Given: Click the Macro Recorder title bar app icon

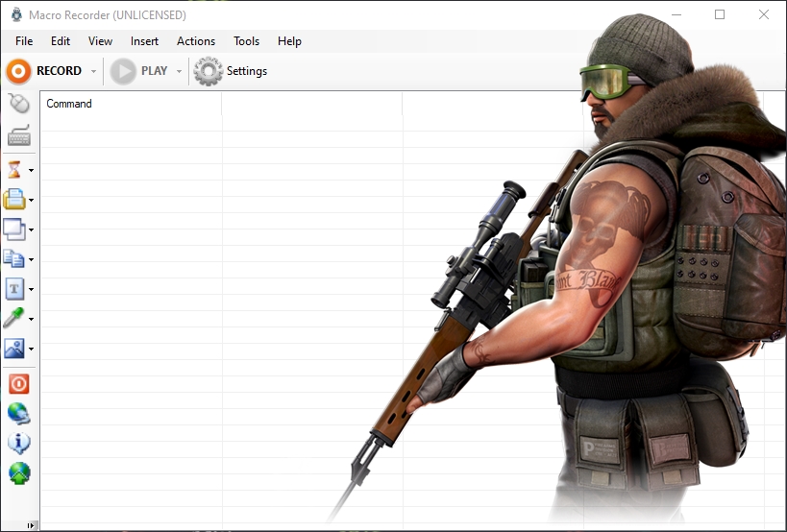Looking at the screenshot, I should pyautogui.click(x=16, y=15).
